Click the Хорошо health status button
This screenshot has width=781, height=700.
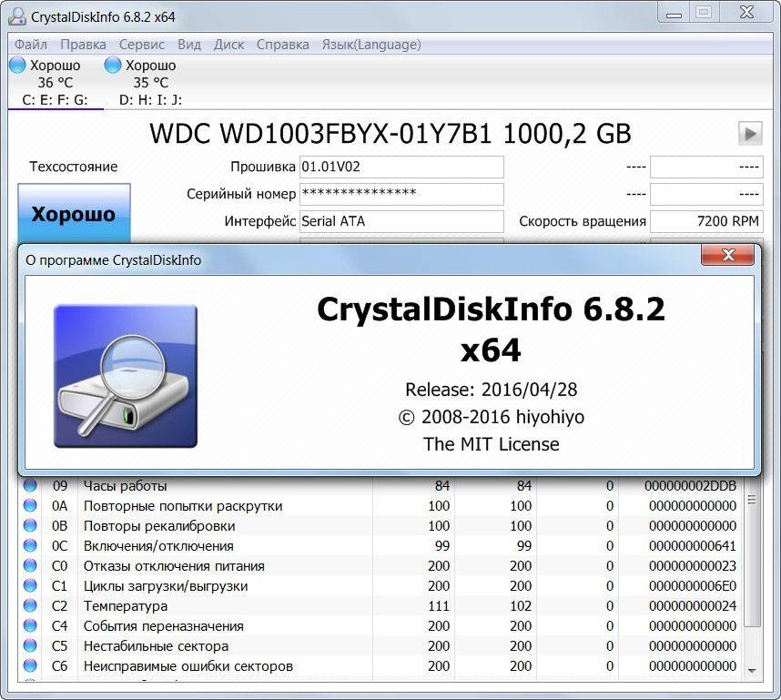[x=75, y=213]
